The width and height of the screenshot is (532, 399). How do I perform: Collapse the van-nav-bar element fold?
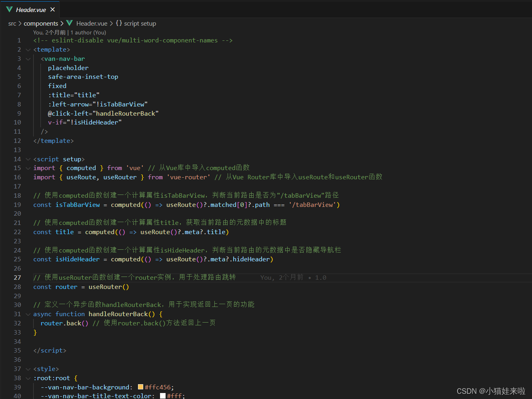tap(28, 59)
